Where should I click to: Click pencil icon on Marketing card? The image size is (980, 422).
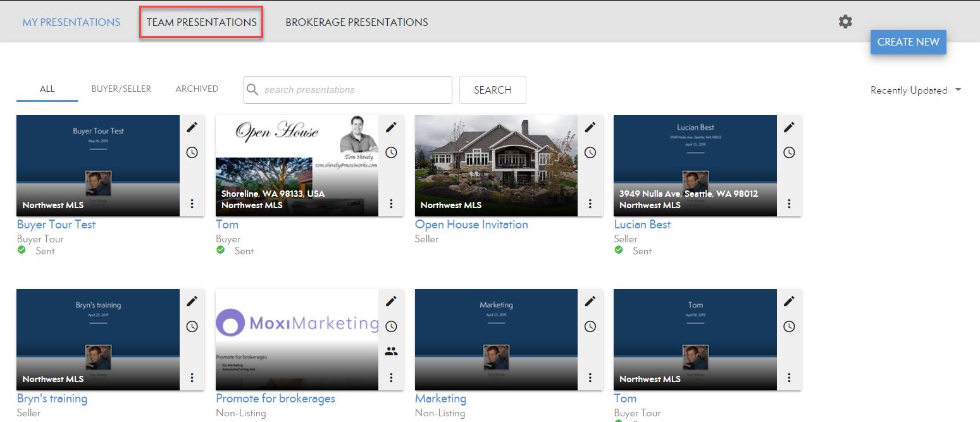coord(590,301)
